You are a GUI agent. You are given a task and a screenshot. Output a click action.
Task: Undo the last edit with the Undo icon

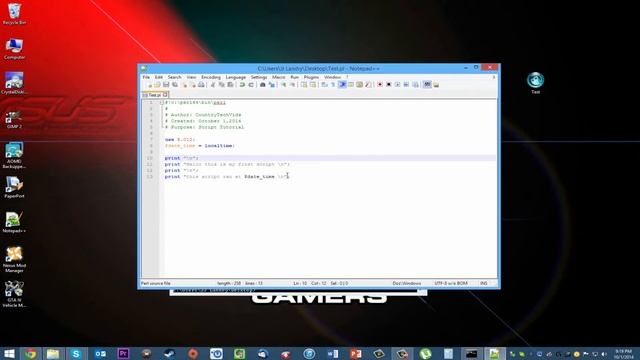coord(242,85)
